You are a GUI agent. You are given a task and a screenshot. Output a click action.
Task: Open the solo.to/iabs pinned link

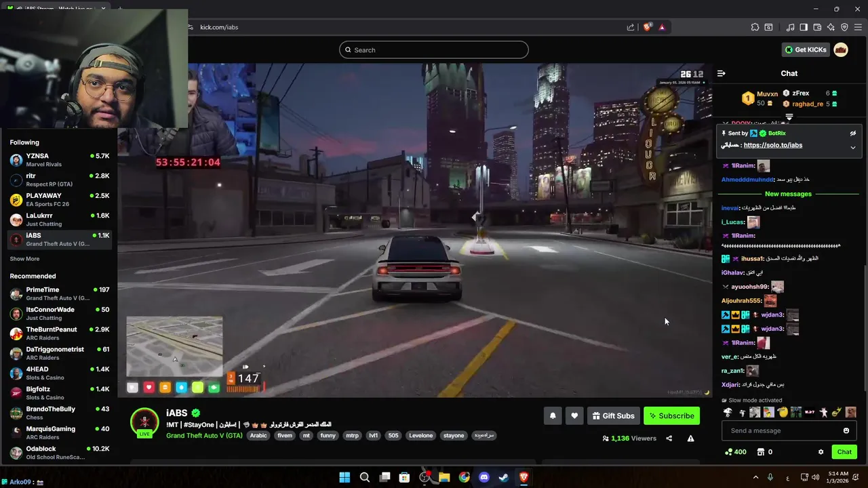coord(773,145)
